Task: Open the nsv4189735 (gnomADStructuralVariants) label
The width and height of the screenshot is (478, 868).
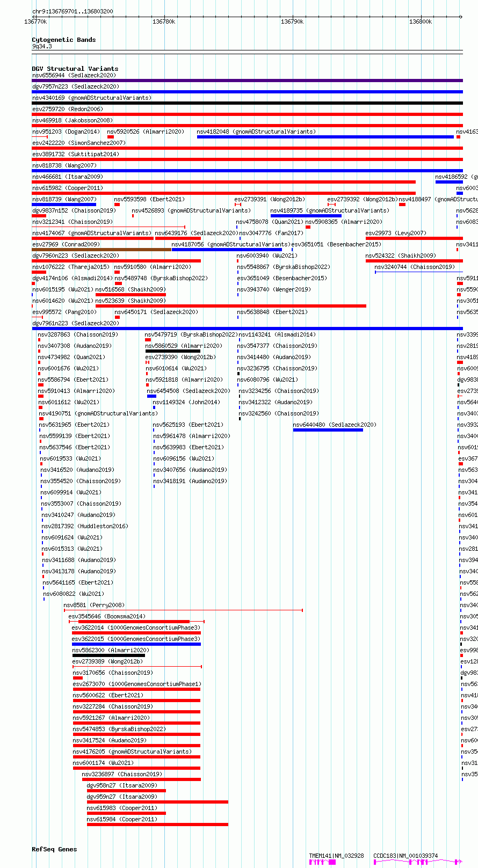Action: (330, 210)
